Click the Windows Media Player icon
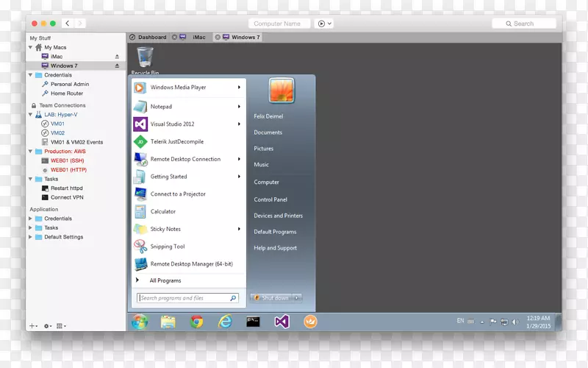Image resolution: width=588 pixels, height=368 pixels. pos(140,88)
